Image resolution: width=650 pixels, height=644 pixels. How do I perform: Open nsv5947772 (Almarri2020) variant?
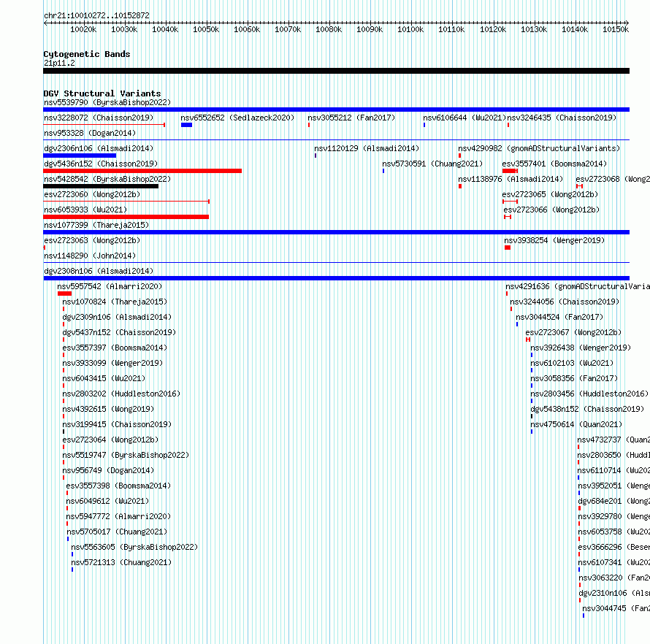[118, 516]
